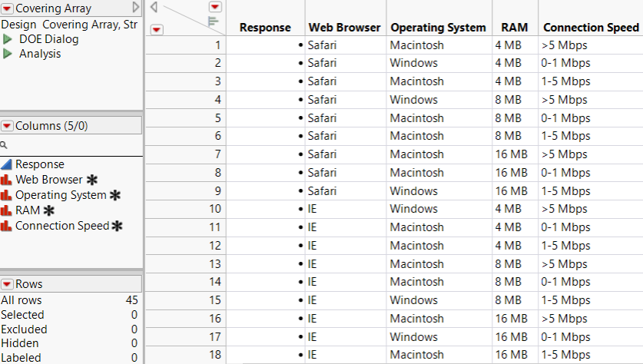Screen dimensions: 643x364
Task: Click asterisk property icon next to Operating System
Action: (115, 196)
